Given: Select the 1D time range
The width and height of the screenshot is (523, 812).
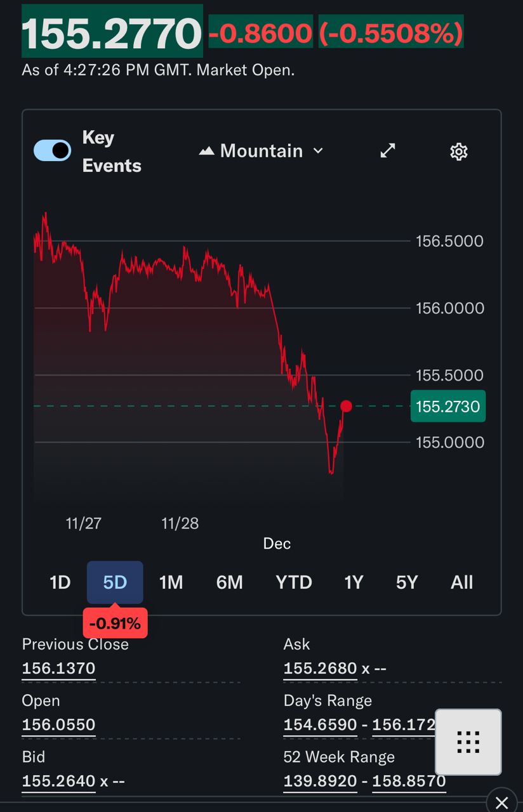Looking at the screenshot, I should (x=60, y=582).
